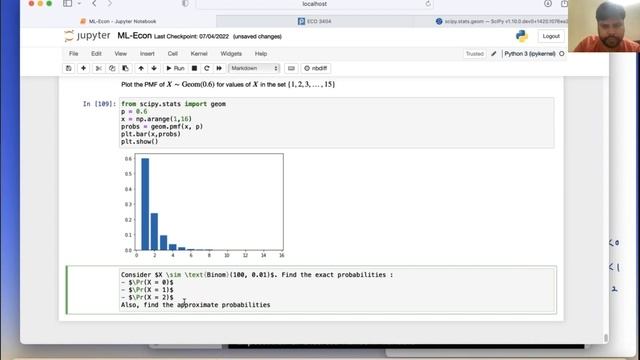Focus the localhost address bar
This screenshot has width=640, height=360.
click(314, 4)
